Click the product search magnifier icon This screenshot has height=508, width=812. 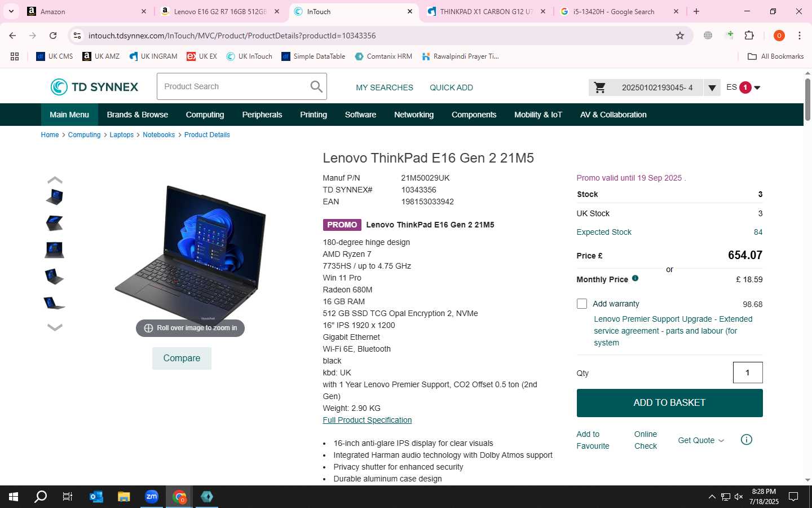(x=316, y=86)
